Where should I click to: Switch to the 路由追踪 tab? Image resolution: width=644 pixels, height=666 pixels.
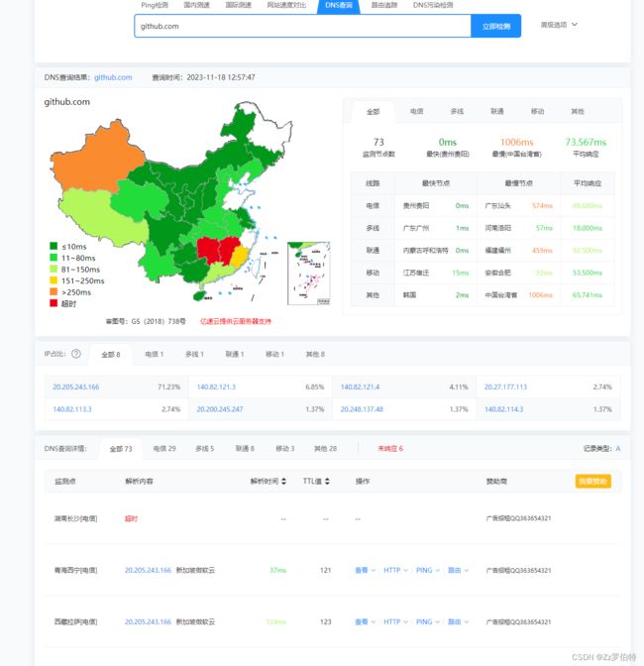[384, 5]
